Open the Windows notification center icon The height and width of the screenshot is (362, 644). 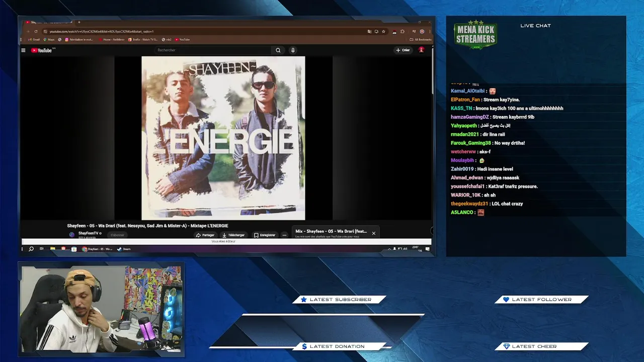tap(428, 249)
